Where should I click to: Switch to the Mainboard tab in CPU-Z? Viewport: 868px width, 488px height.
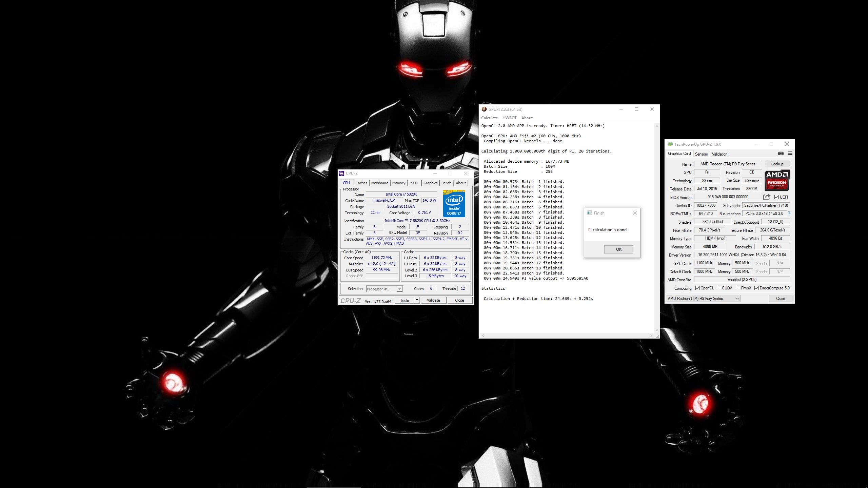click(380, 183)
